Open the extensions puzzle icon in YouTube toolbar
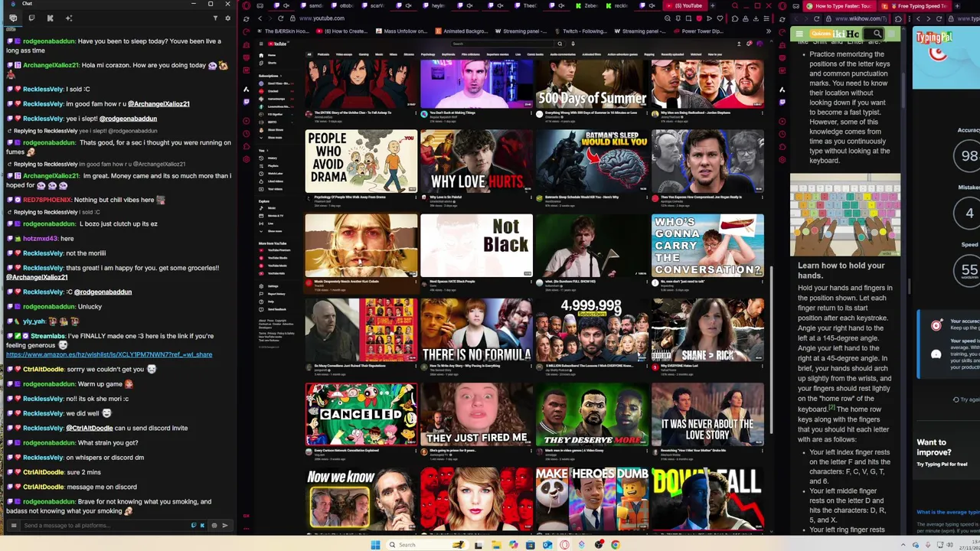Image resolution: width=980 pixels, height=551 pixels. pyautogui.click(x=733, y=18)
